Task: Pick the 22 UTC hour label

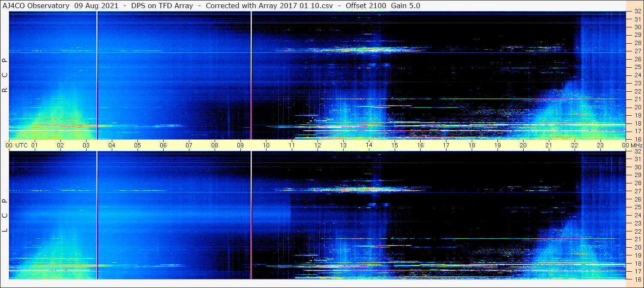Action: (x=575, y=145)
